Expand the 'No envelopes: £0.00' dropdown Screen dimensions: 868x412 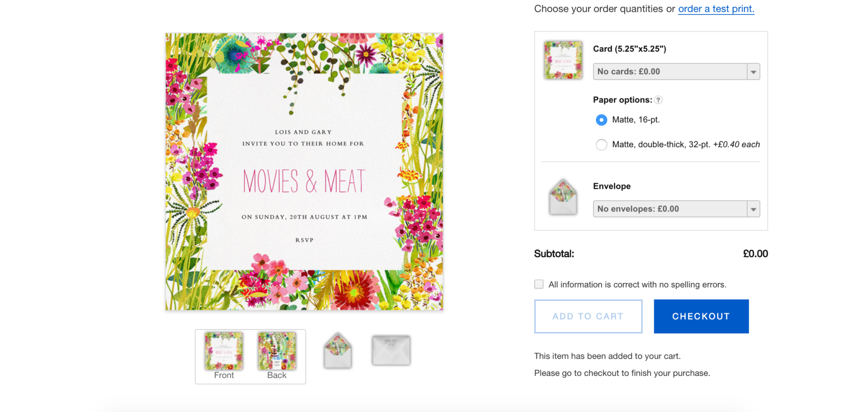676,209
